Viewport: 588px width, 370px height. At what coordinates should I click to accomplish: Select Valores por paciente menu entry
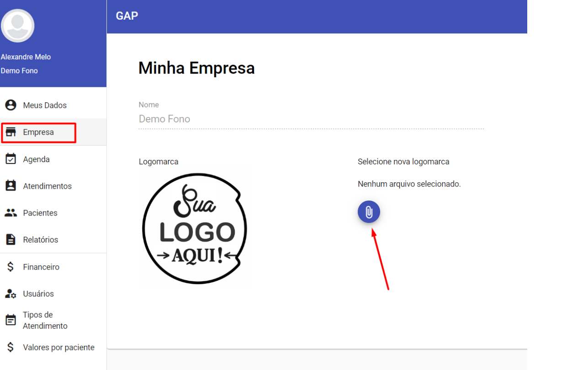click(58, 348)
